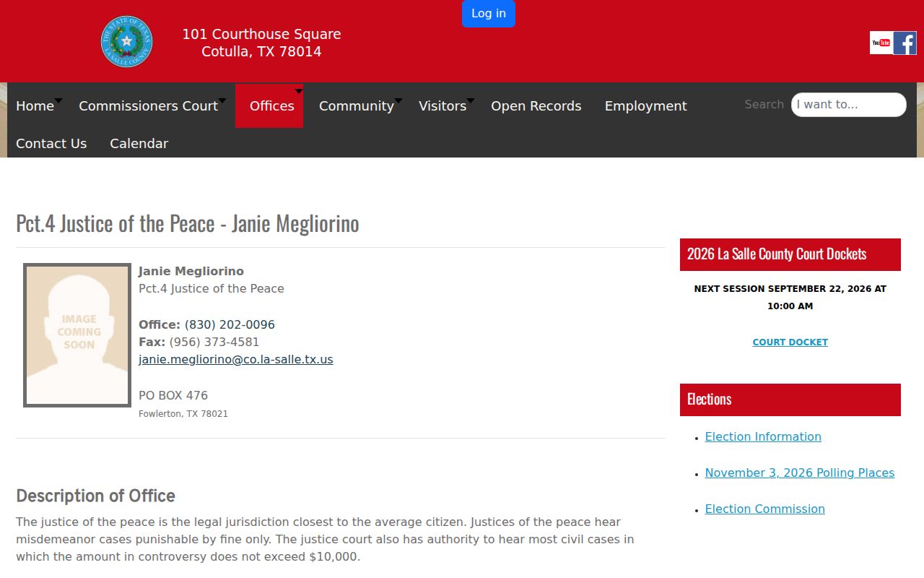The width and height of the screenshot is (924, 578).
Task: Click the fax number (956) 373-4581
Action: (x=214, y=342)
